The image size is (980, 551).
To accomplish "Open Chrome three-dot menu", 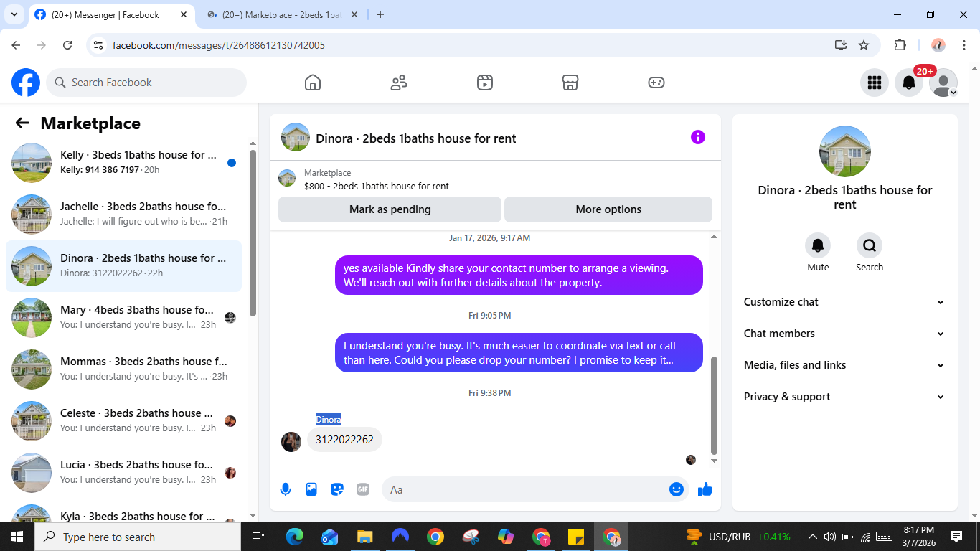I will tap(964, 45).
